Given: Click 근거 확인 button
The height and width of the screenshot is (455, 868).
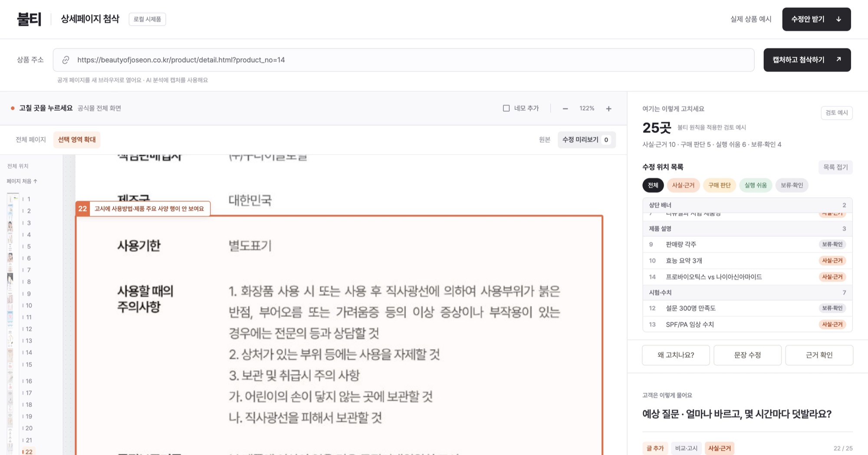Looking at the screenshot, I should click(x=819, y=355).
